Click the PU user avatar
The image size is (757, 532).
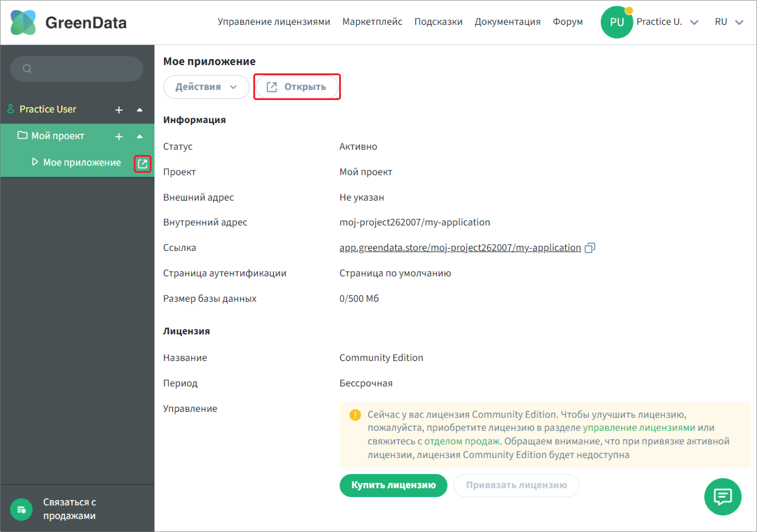pyautogui.click(x=617, y=22)
